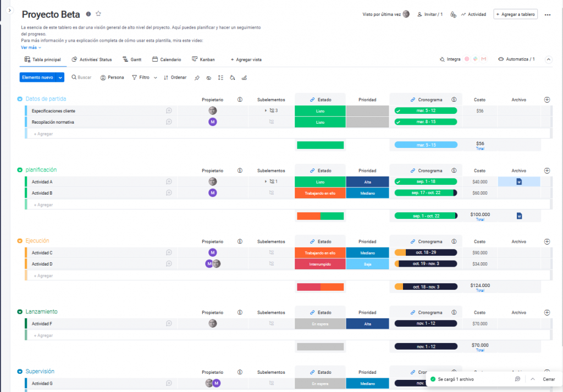The height and width of the screenshot is (392, 563).
Task: Click the Interrumpido status cell of Actividad D
Action: click(x=320, y=264)
